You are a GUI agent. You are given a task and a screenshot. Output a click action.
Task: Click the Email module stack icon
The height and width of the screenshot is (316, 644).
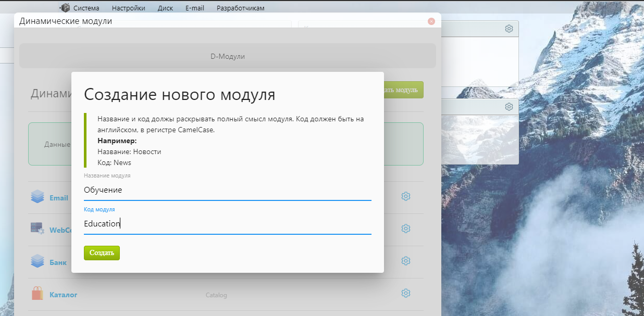[38, 197]
